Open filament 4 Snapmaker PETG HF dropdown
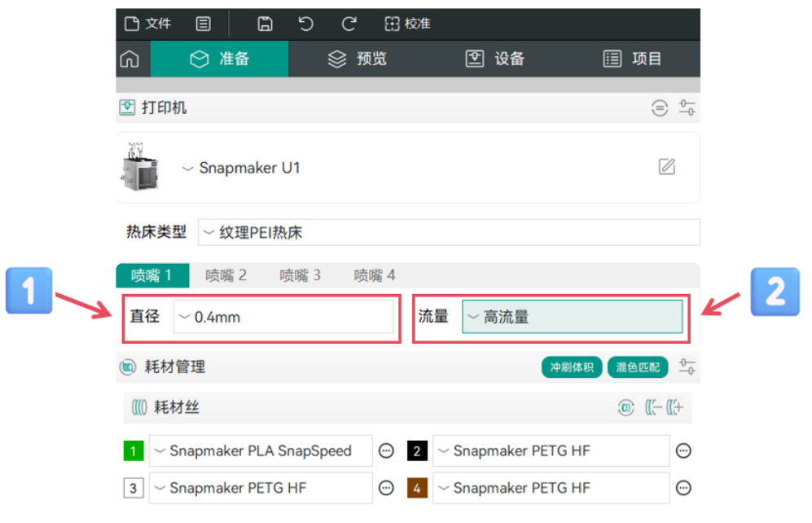Viewport: 812px width, 523px height. tap(551, 488)
